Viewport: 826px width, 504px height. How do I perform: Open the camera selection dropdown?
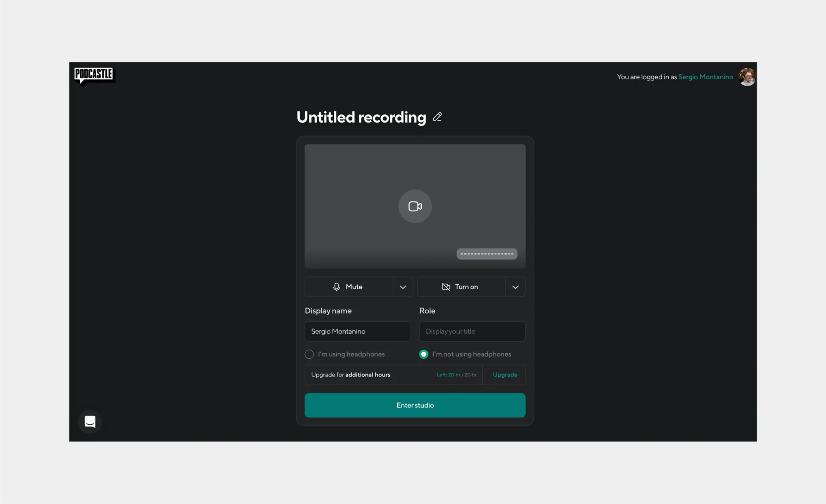(x=515, y=286)
